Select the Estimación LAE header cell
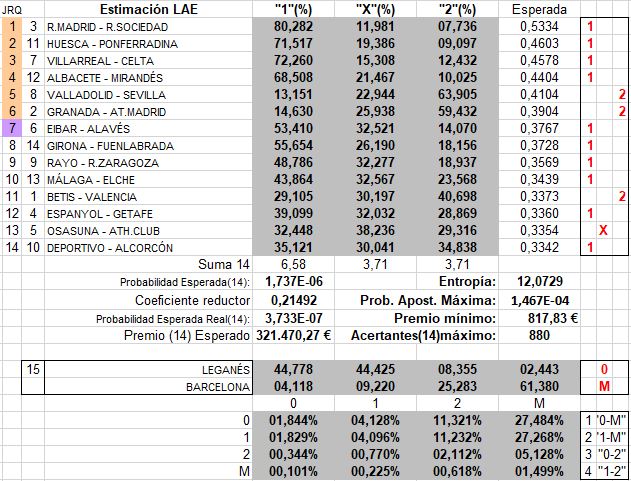 148,9
